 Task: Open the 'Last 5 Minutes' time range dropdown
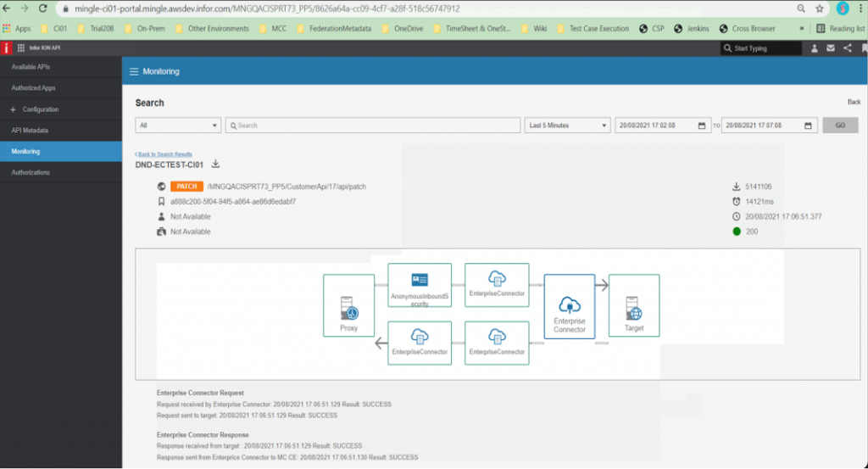[x=567, y=126]
